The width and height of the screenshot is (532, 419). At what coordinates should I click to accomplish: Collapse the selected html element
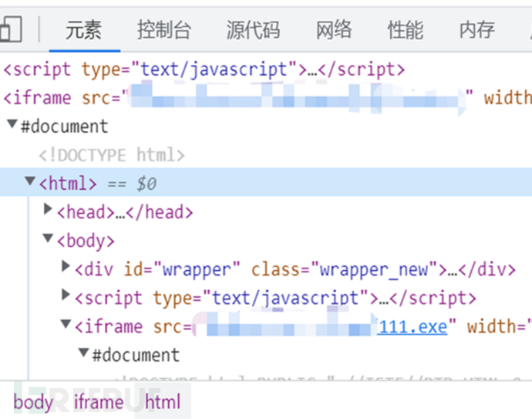pos(30,181)
